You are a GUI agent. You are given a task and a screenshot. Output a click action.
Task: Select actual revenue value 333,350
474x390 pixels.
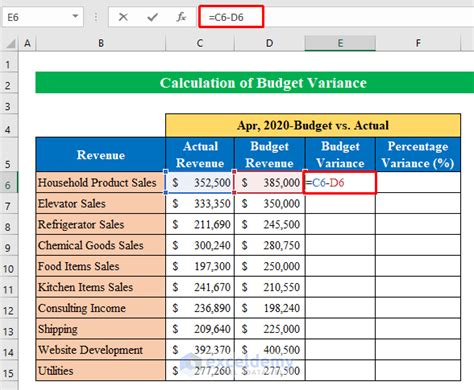(x=200, y=203)
